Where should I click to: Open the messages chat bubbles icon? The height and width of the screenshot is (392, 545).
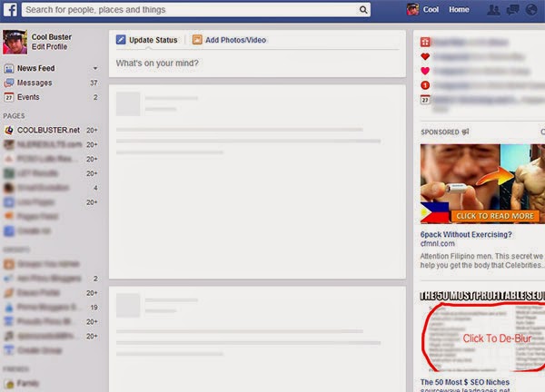pyautogui.click(x=512, y=10)
